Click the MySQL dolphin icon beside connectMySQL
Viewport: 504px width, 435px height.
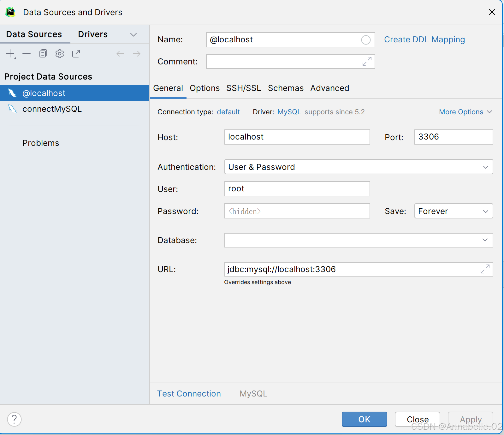[12, 109]
